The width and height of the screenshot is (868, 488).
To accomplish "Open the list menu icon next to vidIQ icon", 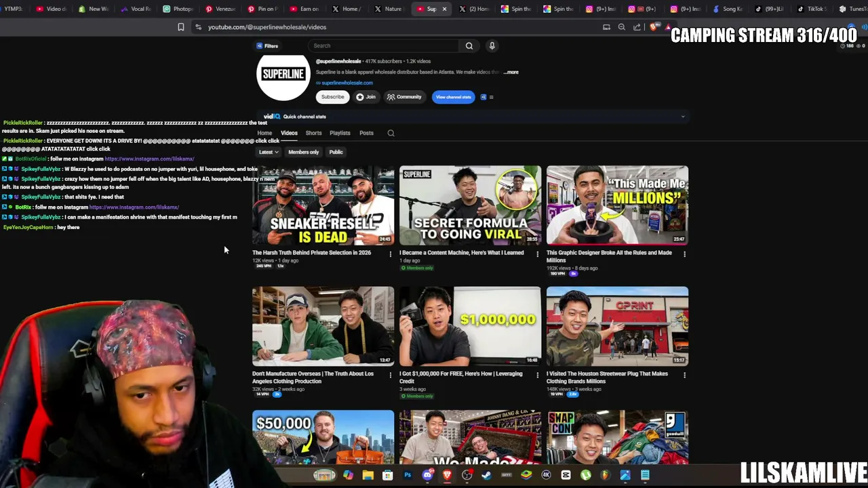I will point(491,97).
